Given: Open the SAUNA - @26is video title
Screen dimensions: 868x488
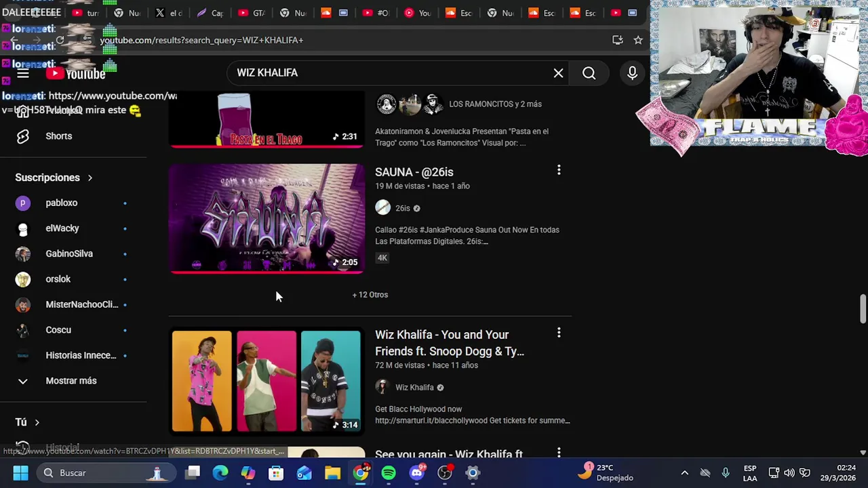Looking at the screenshot, I should (x=414, y=172).
